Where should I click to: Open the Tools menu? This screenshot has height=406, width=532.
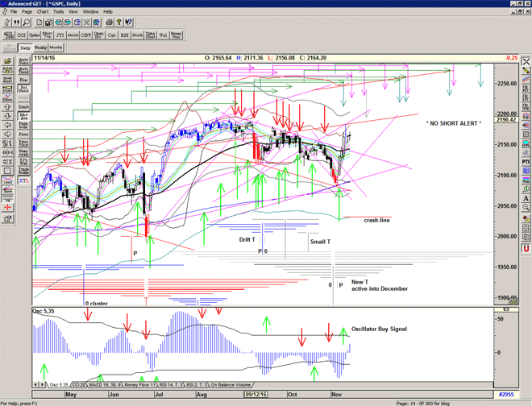(59, 12)
